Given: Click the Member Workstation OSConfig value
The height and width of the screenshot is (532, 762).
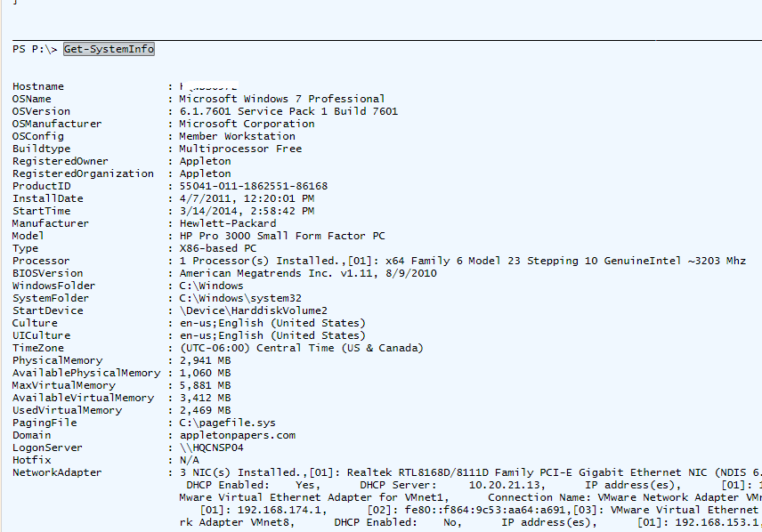Looking at the screenshot, I should [x=237, y=136].
